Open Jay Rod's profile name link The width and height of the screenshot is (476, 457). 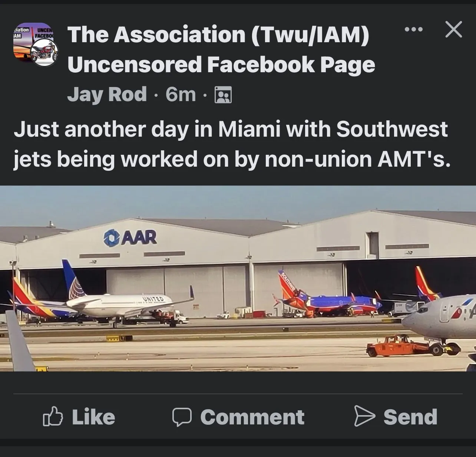pos(107,94)
